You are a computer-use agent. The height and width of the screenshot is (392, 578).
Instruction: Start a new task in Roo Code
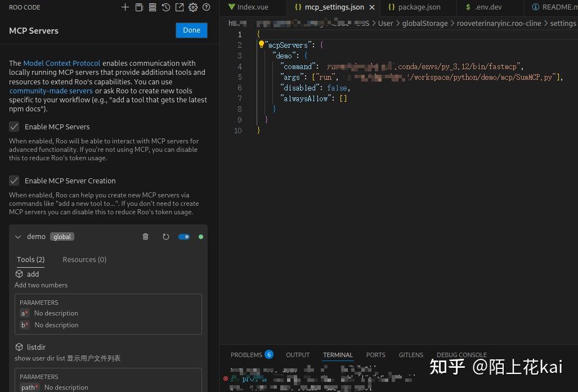point(125,7)
